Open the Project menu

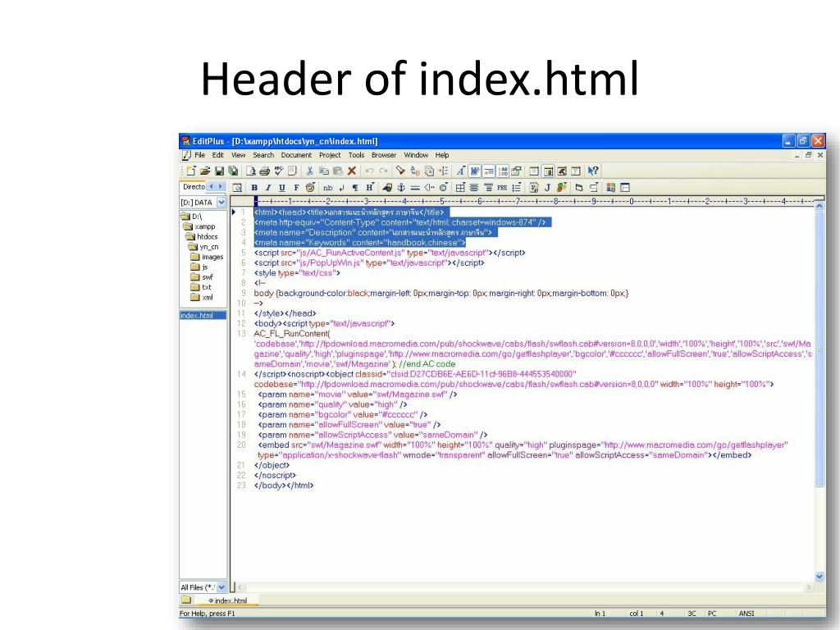click(330, 155)
